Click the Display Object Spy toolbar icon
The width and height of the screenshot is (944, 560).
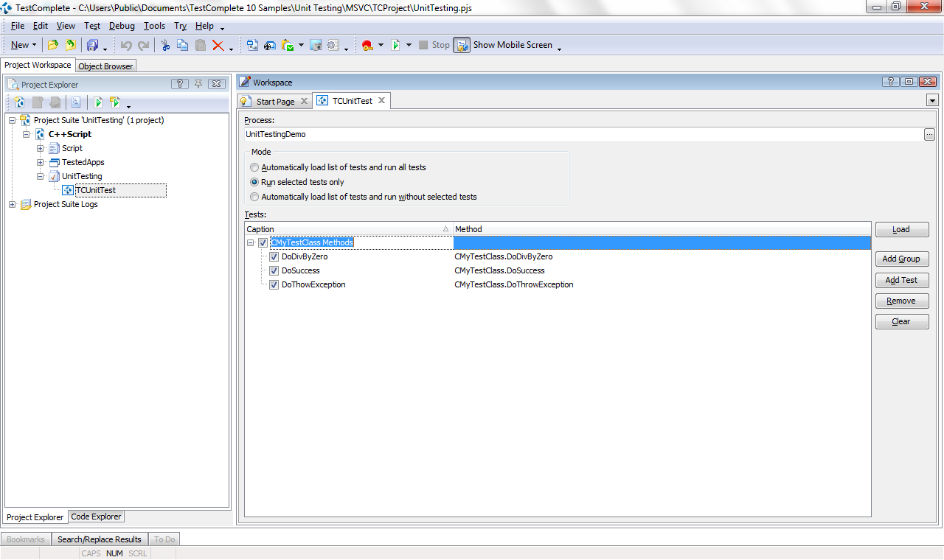(x=252, y=45)
